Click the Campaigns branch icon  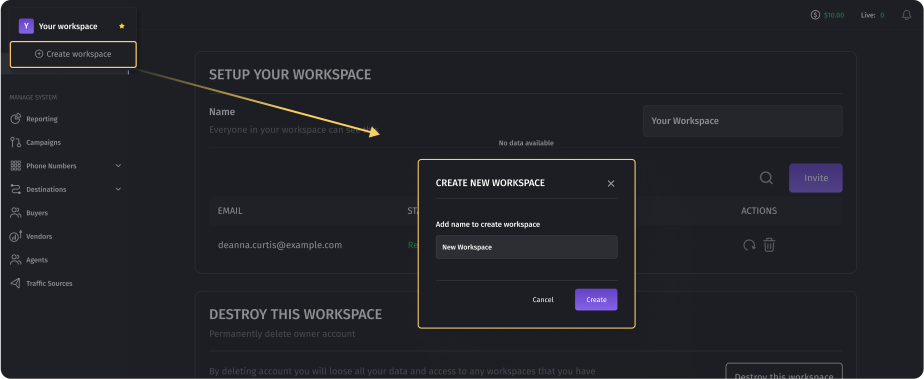pyautogui.click(x=16, y=143)
